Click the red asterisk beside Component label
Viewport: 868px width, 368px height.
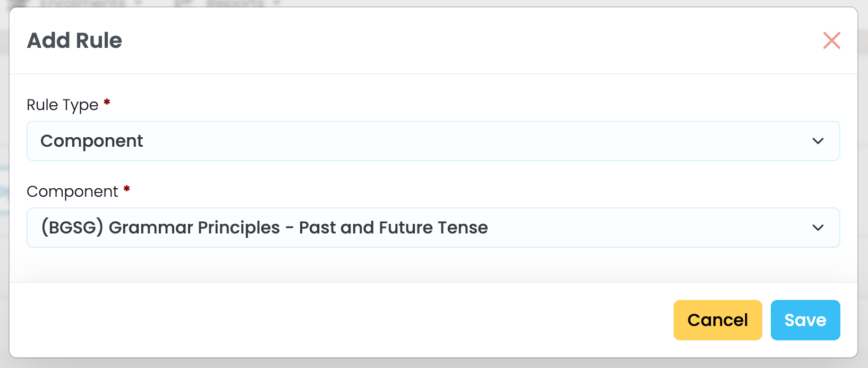coord(126,189)
